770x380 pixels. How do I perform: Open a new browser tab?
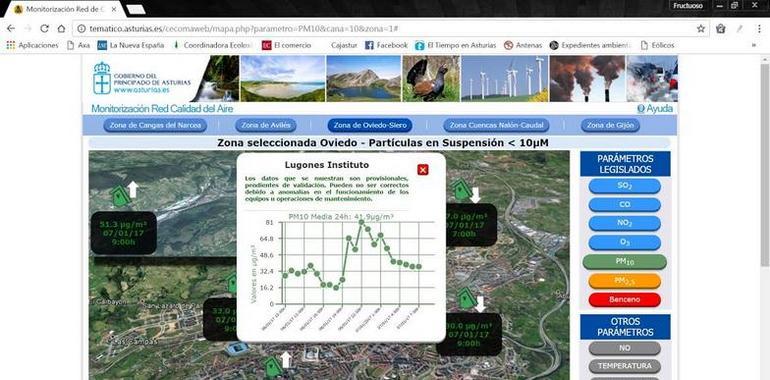tap(136, 9)
